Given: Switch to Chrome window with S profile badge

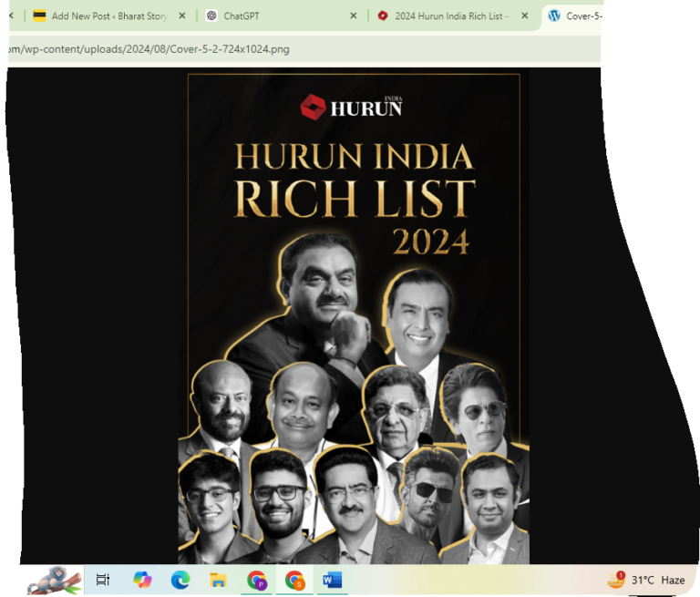Looking at the screenshot, I should point(294,580).
